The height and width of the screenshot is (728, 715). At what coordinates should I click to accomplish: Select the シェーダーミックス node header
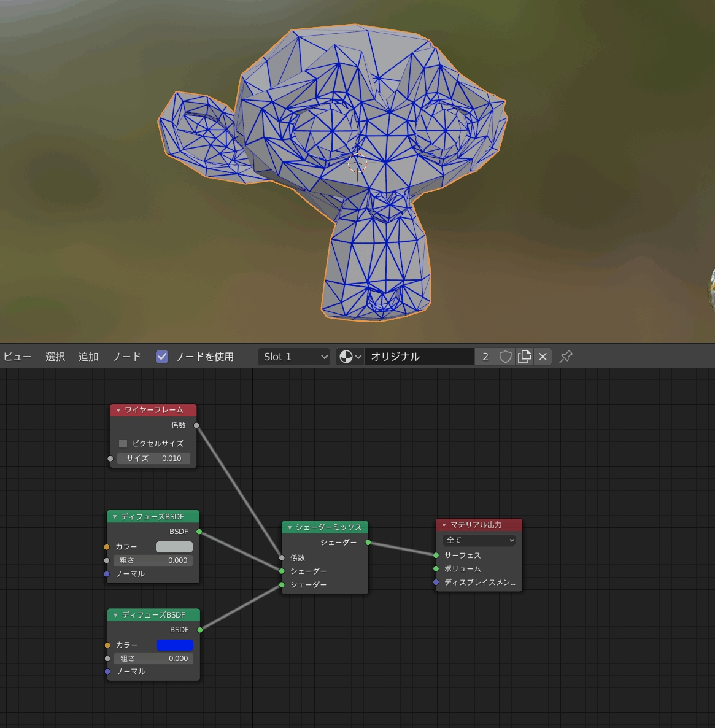325,527
